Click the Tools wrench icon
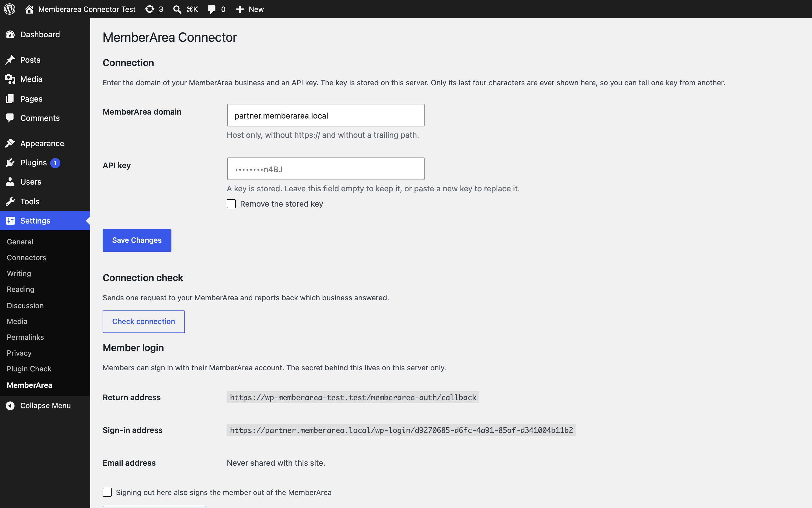This screenshot has width=812, height=508. pos(10,202)
